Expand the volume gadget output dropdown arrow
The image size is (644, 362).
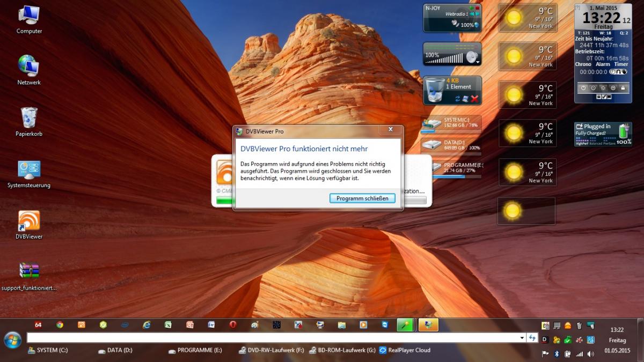(478, 62)
